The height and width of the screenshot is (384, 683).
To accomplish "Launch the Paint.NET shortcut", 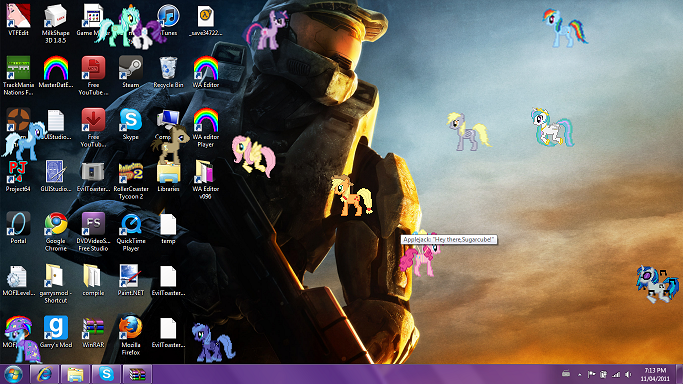I will pos(131,276).
